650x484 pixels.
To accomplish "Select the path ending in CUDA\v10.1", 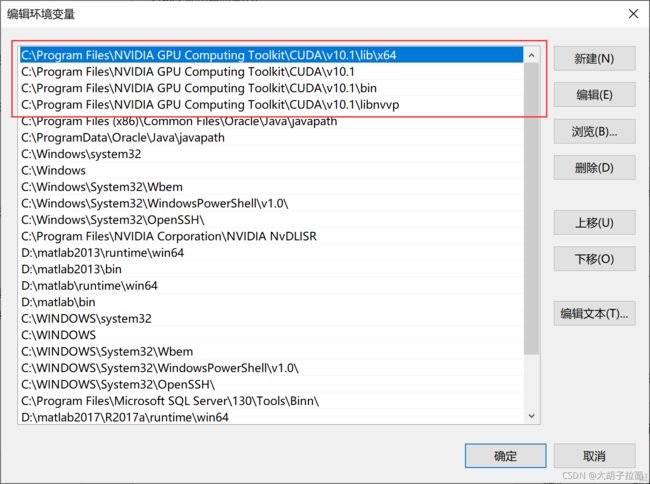I will 272,72.
